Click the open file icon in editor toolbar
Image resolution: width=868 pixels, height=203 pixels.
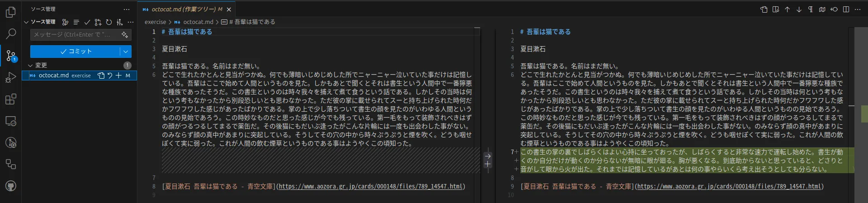pos(764,9)
